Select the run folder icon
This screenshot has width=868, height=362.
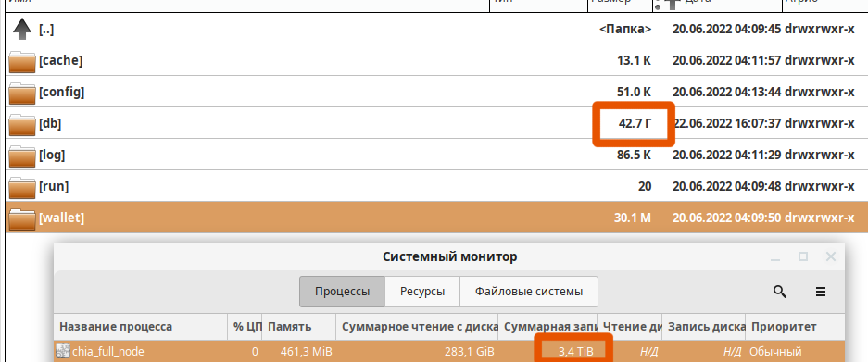tap(22, 188)
